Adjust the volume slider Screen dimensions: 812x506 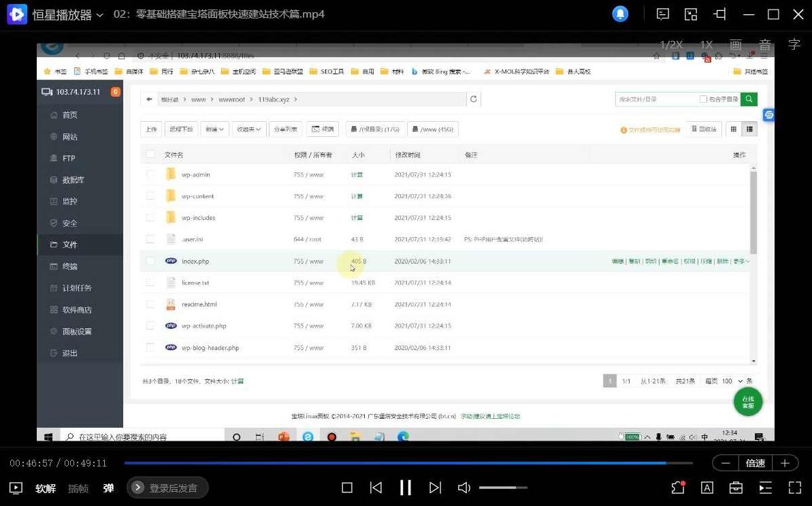click(x=503, y=488)
